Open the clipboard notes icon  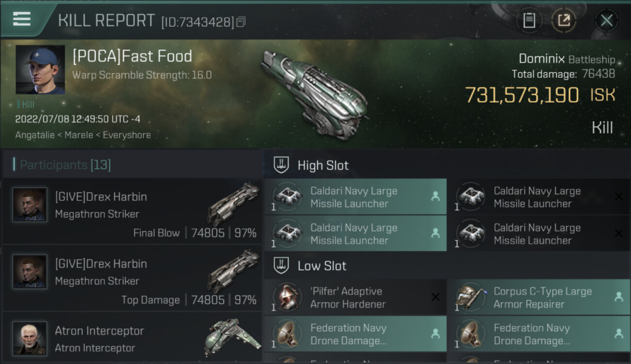[529, 20]
